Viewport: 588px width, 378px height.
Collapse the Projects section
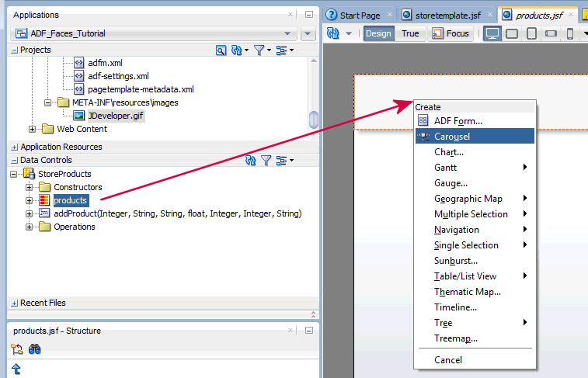14,50
